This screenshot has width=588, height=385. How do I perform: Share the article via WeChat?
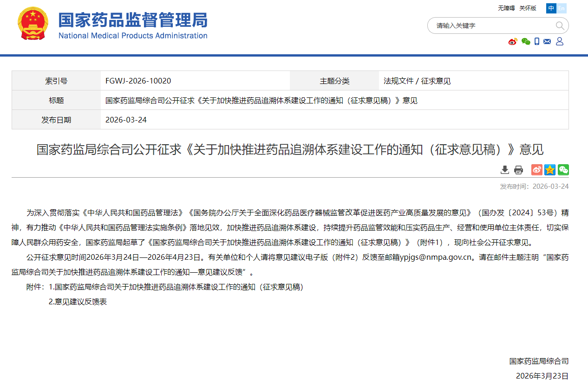(563, 170)
